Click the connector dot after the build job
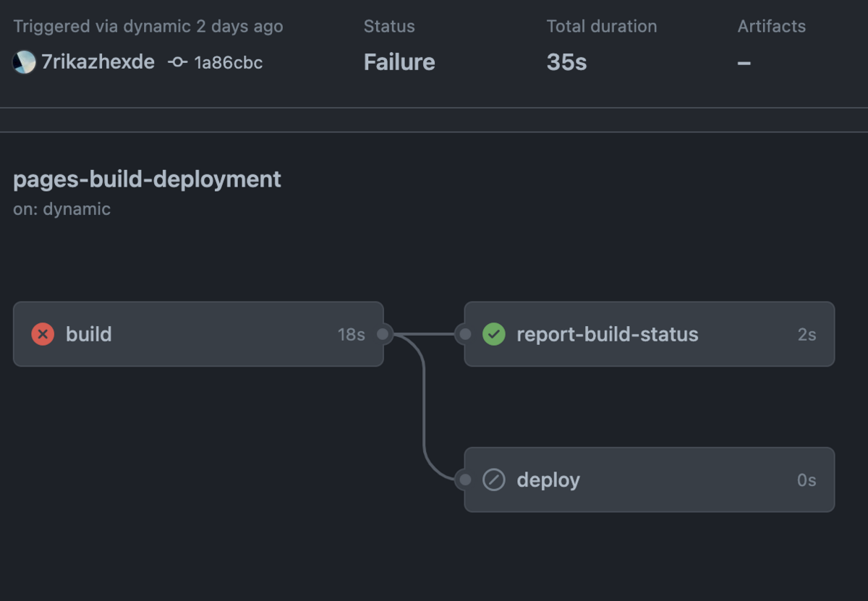 pyautogui.click(x=383, y=334)
